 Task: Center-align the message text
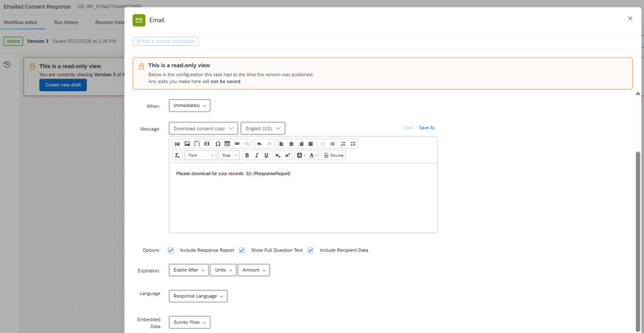click(291, 144)
